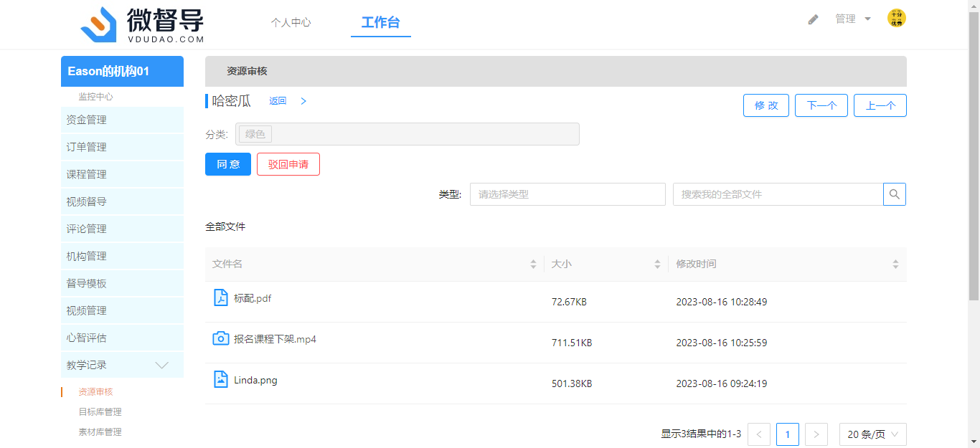
Task: Click the 绿色 category tag
Action: [255, 134]
